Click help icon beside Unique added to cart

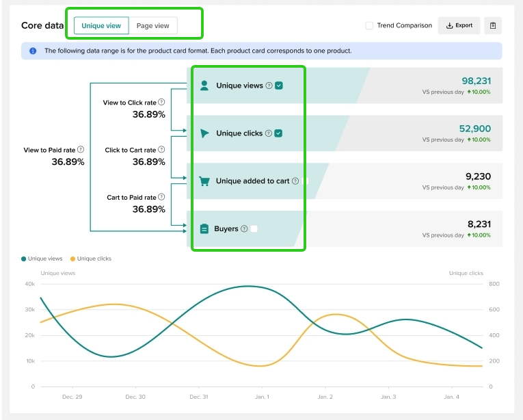295,181
